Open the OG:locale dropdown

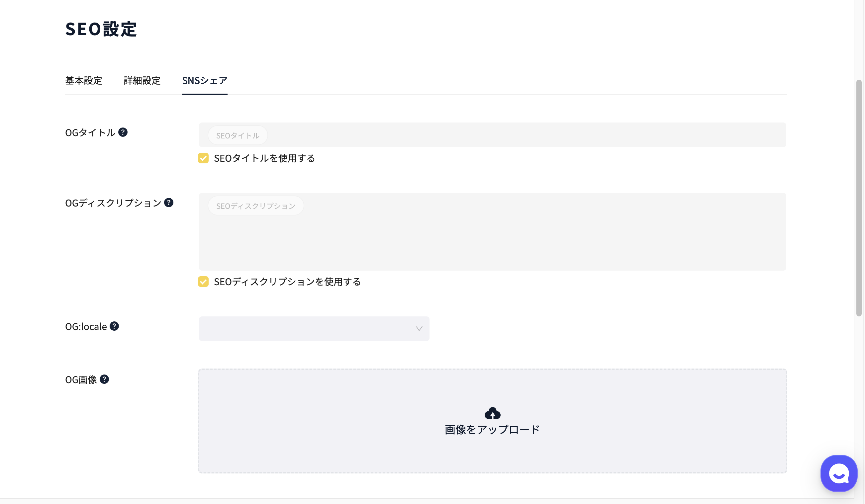pyautogui.click(x=314, y=329)
